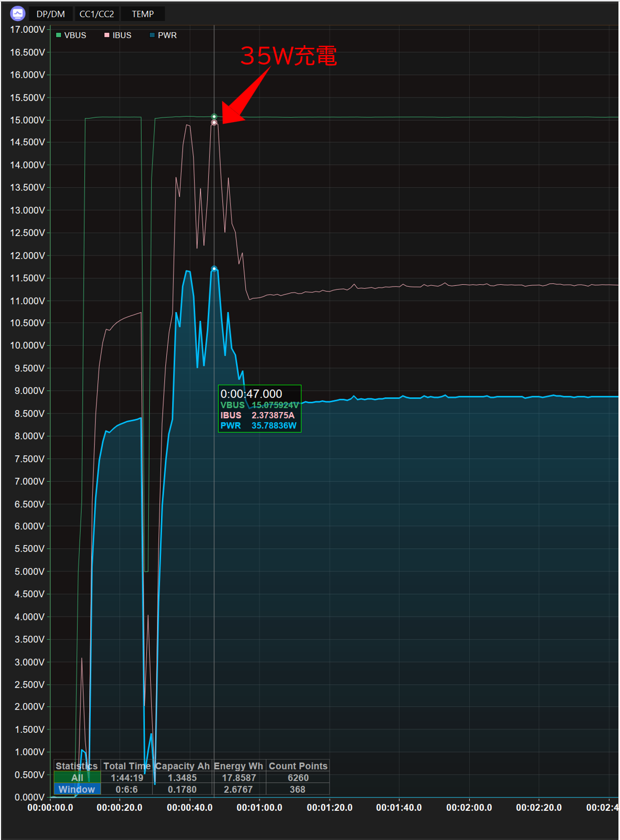Click the 5.000V y-axis label
Image resolution: width=620 pixels, height=840 pixels.
29,571
